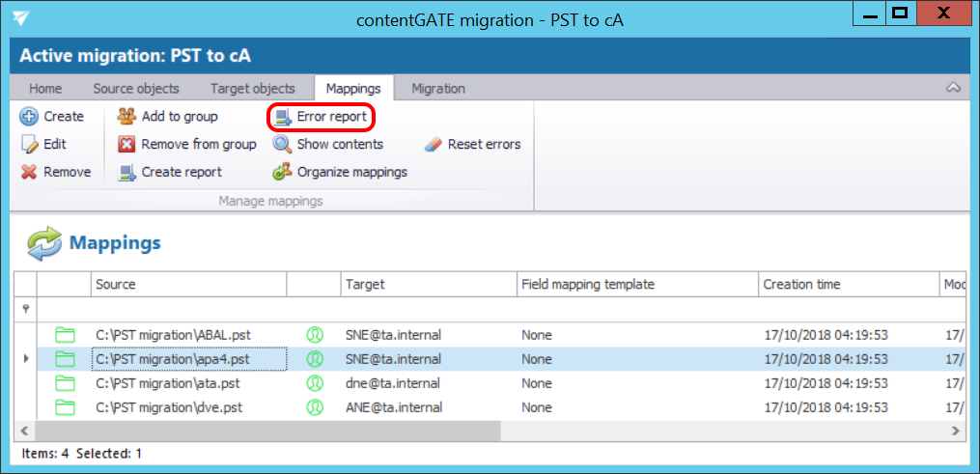Viewport: 980px width, 474px height.
Task: Sort by Creation time column header
Action: [x=801, y=285]
